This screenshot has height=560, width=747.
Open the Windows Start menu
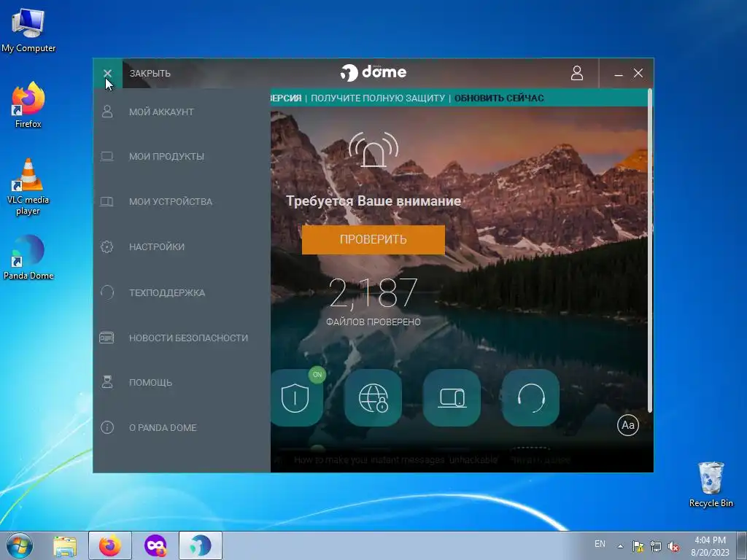click(x=20, y=545)
